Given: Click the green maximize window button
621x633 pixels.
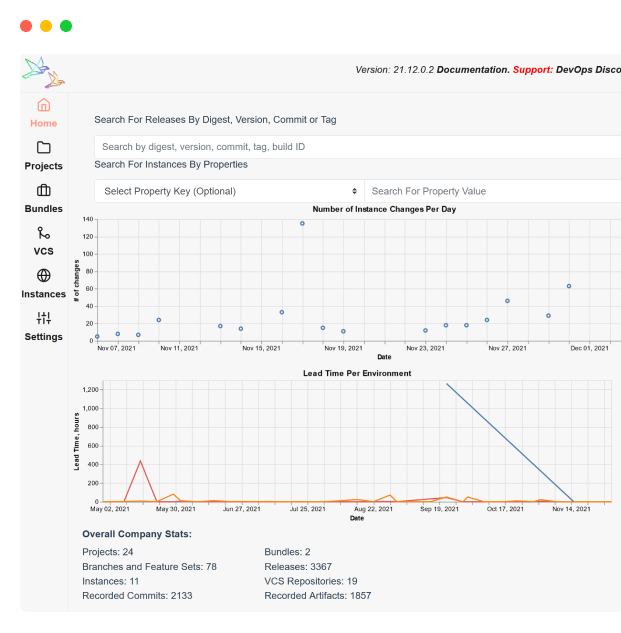Looking at the screenshot, I should click(x=66, y=26).
